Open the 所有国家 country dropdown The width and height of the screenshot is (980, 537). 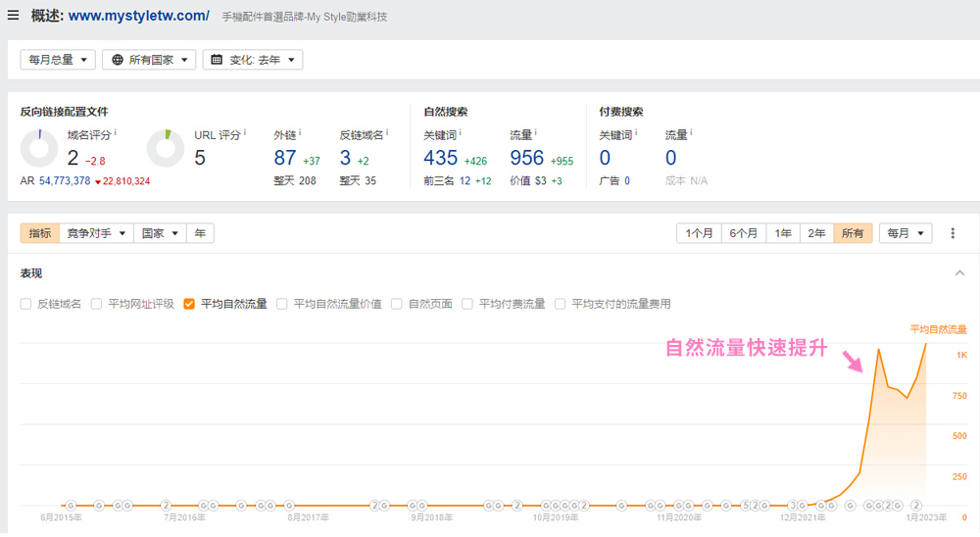pos(149,60)
